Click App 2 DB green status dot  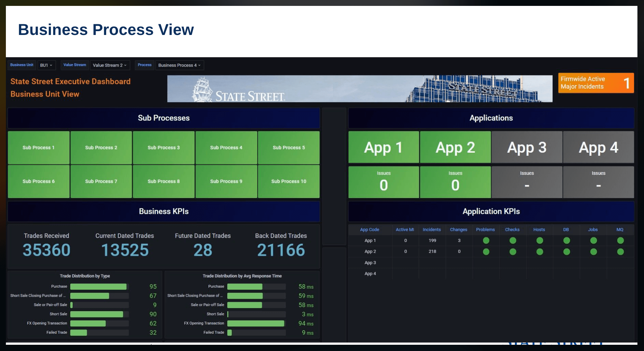tap(567, 252)
